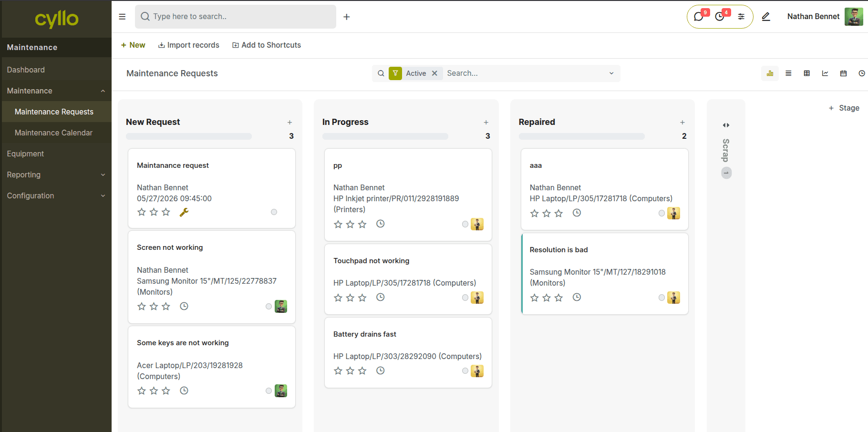The width and height of the screenshot is (868, 432).
Task: Click Add to Shortcuts
Action: (x=267, y=45)
